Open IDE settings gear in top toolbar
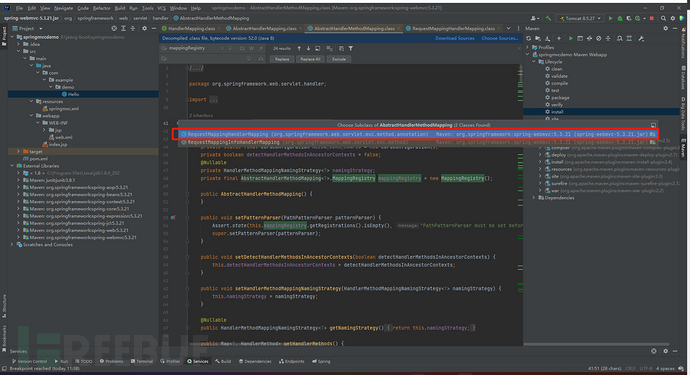Image resolution: width=690 pixels, height=375 pixels. pos(673,18)
